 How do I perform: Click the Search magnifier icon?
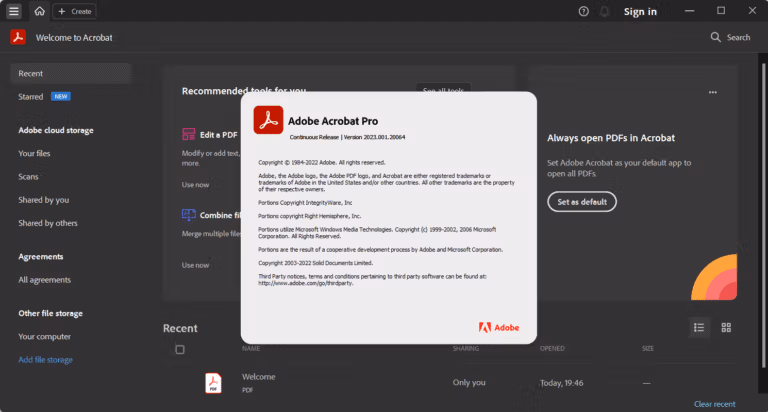[716, 37]
